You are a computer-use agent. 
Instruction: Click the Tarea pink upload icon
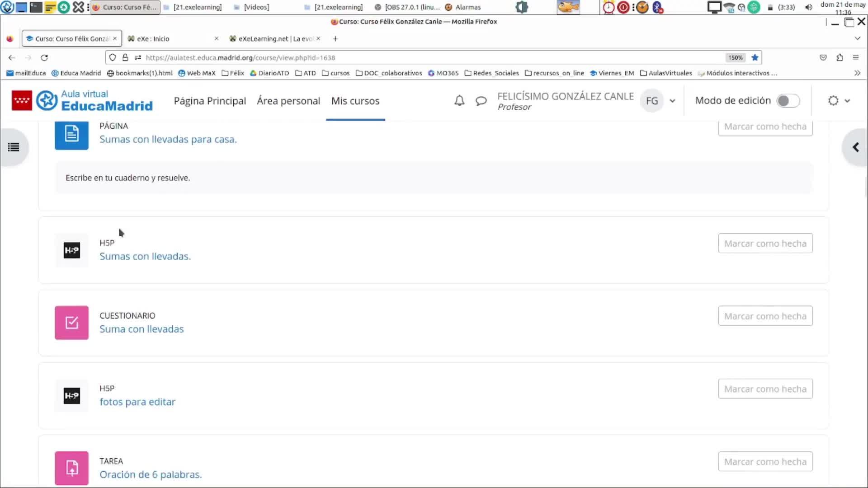click(x=71, y=468)
